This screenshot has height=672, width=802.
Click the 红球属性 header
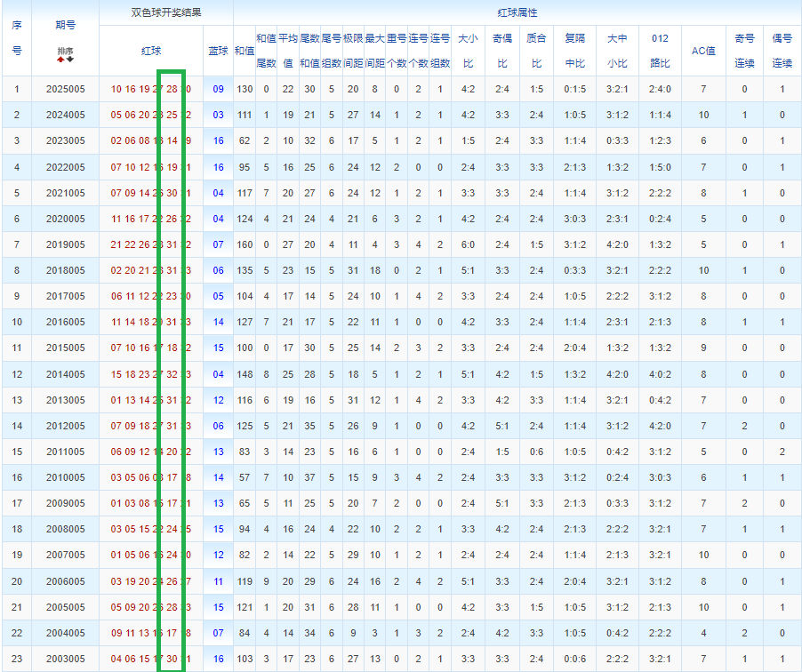[x=517, y=13]
